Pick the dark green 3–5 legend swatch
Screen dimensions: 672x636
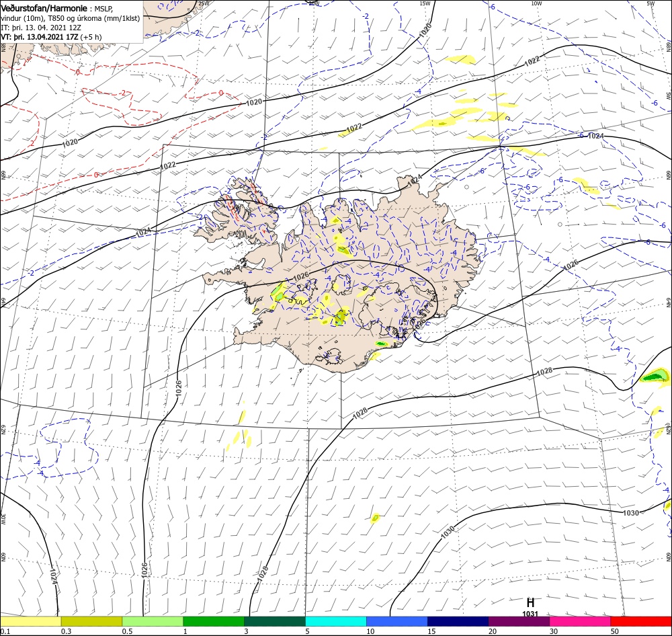pos(275,621)
